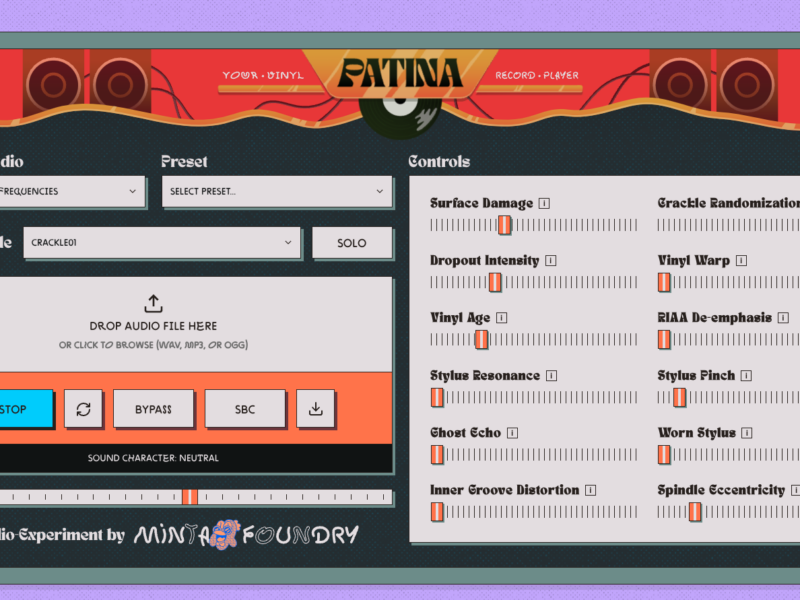Click the Surface Damage info icon
This screenshot has width=800, height=600.
click(x=544, y=204)
